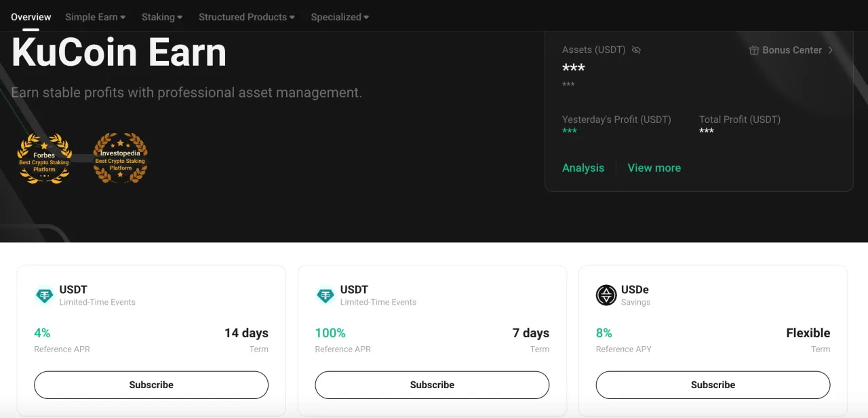Click the chevron arrow next to Bonus Center

[831, 50]
